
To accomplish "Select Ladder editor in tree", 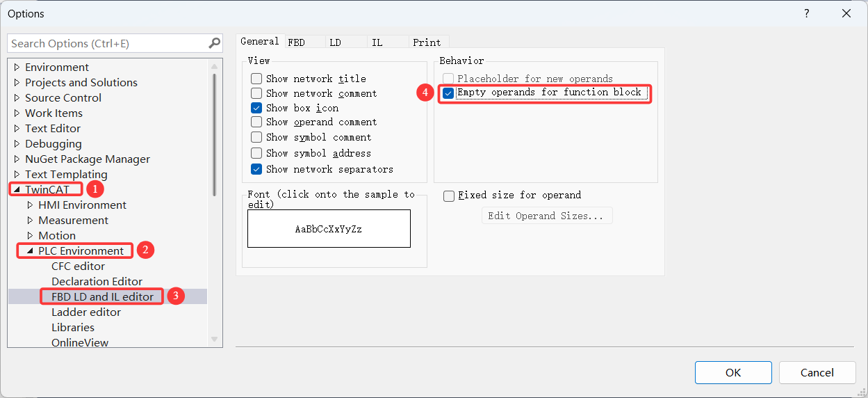I will tap(86, 312).
